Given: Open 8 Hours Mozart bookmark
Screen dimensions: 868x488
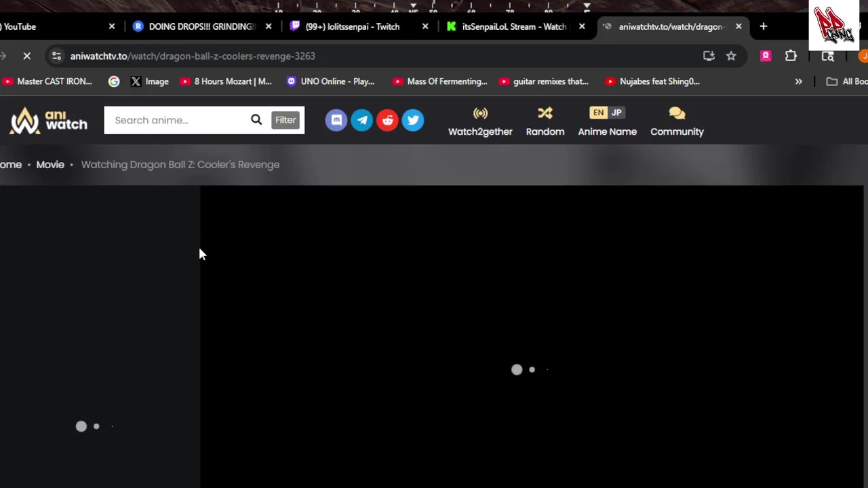Looking at the screenshot, I should pyautogui.click(x=226, y=81).
